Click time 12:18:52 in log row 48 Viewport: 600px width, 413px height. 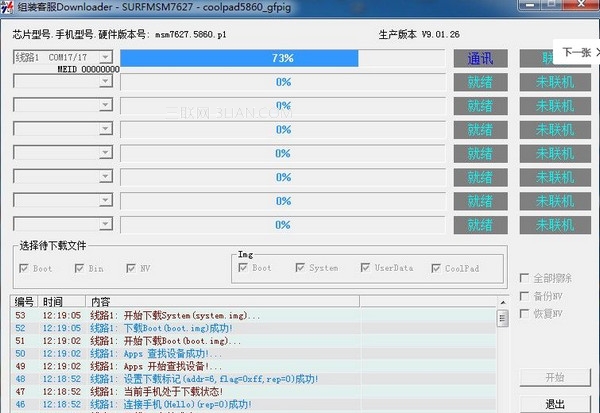62,379
